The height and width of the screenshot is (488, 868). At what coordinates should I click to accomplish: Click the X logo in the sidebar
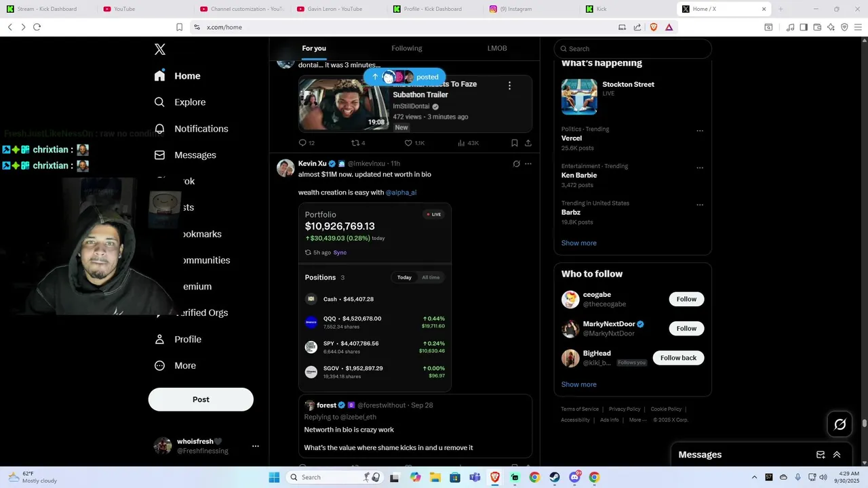(x=160, y=49)
